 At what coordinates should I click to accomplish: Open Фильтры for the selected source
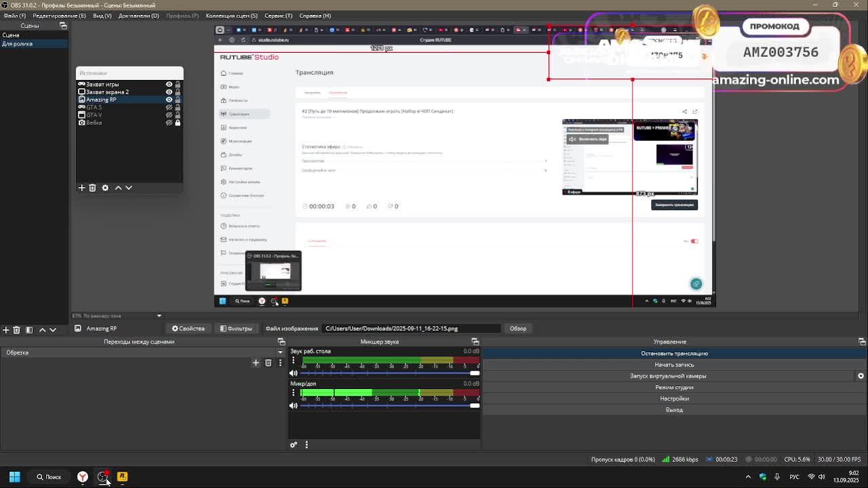tap(236, 329)
